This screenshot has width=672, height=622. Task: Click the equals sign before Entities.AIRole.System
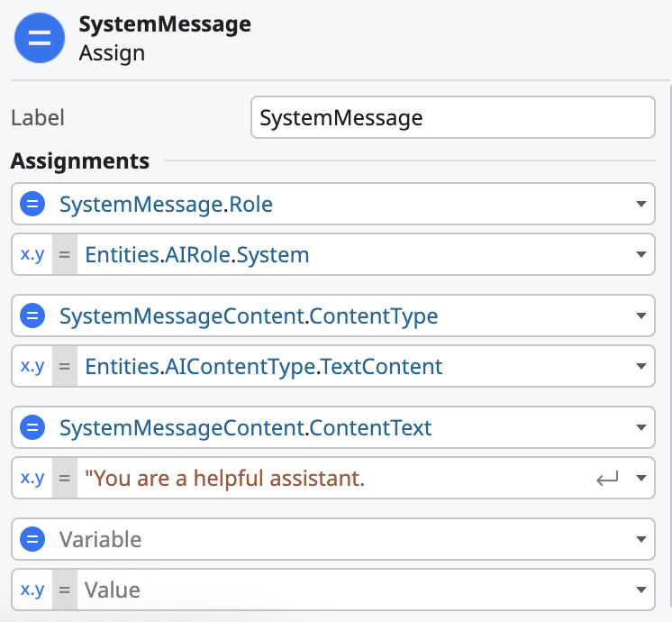click(x=65, y=254)
